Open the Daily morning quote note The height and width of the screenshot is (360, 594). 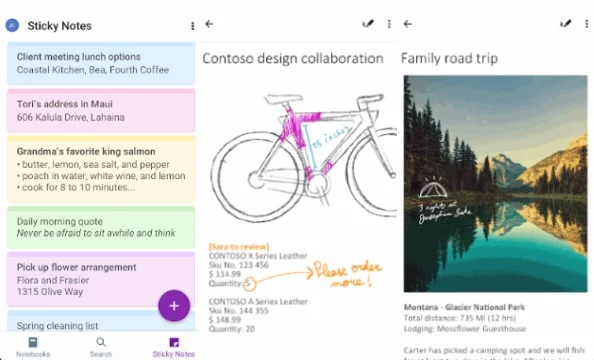[x=101, y=227]
